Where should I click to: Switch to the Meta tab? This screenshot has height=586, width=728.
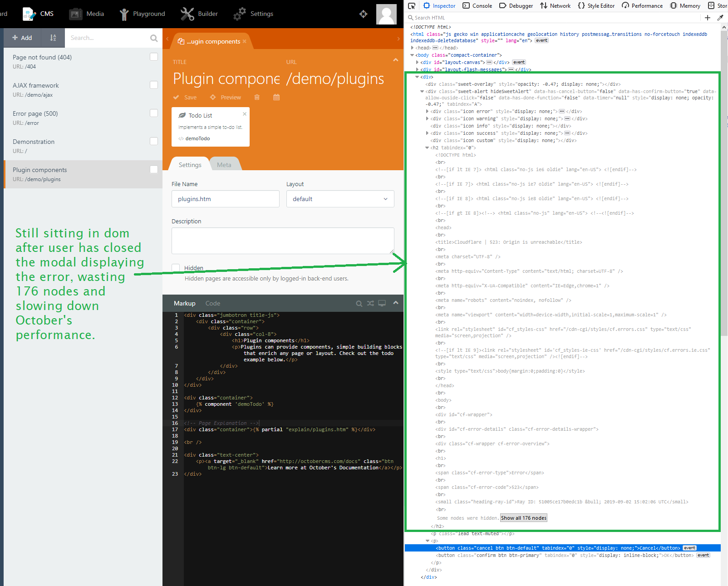coord(225,164)
